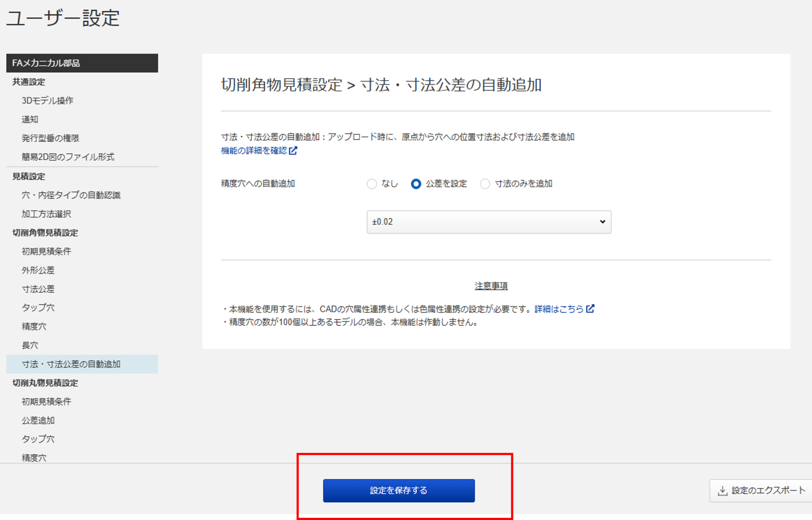Viewport: 812px width, 520px height.
Task: Open the 詳細はこちら link
Action: tap(558, 309)
